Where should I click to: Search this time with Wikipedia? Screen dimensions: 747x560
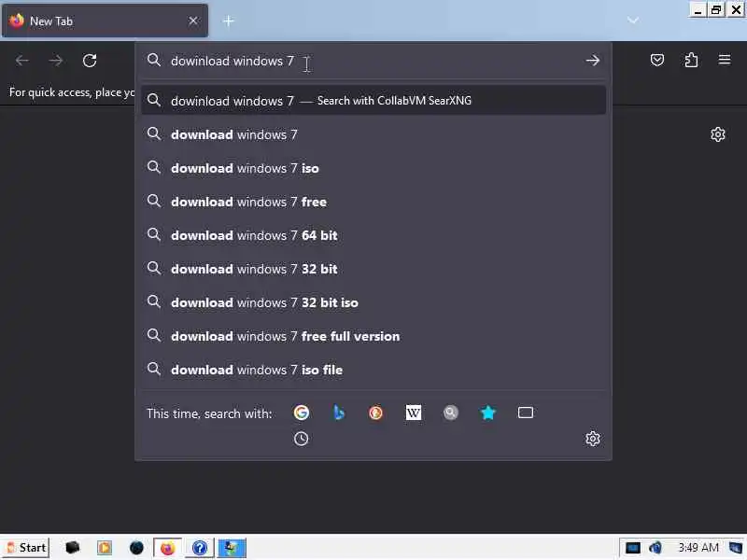413,413
